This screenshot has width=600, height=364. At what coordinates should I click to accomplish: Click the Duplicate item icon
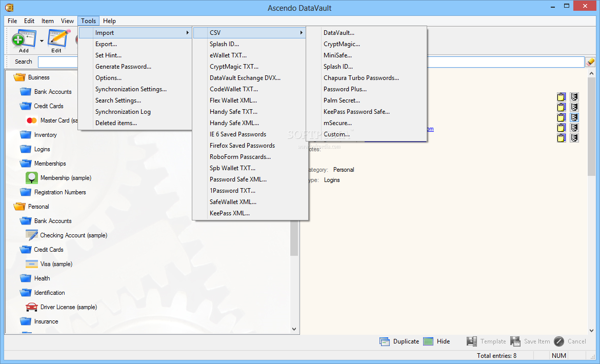(x=384, y=341)
